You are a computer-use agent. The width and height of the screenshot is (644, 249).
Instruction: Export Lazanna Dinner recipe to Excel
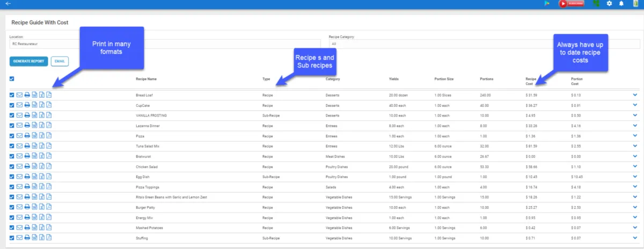pyautogui.click(x=41, y=126)
